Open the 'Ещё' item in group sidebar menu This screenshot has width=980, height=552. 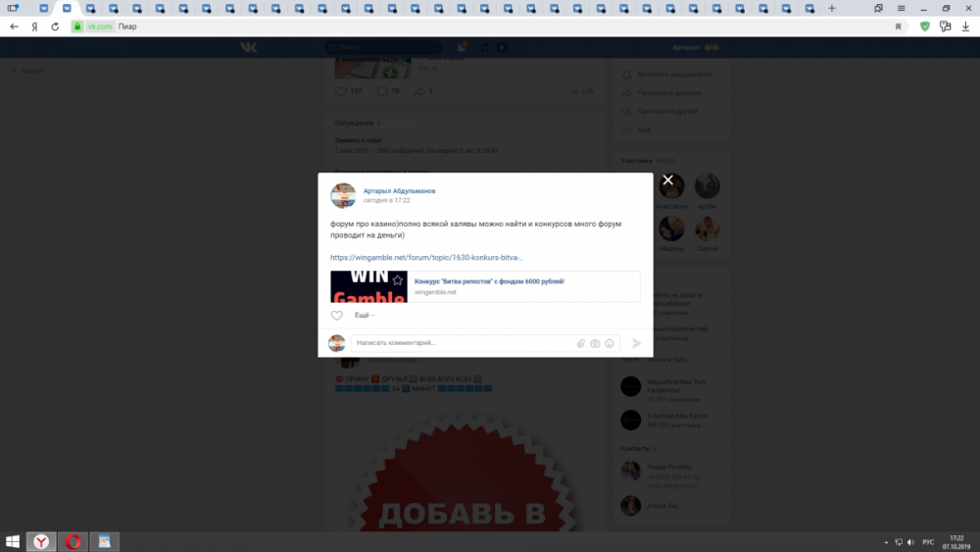tap(644, 130)
